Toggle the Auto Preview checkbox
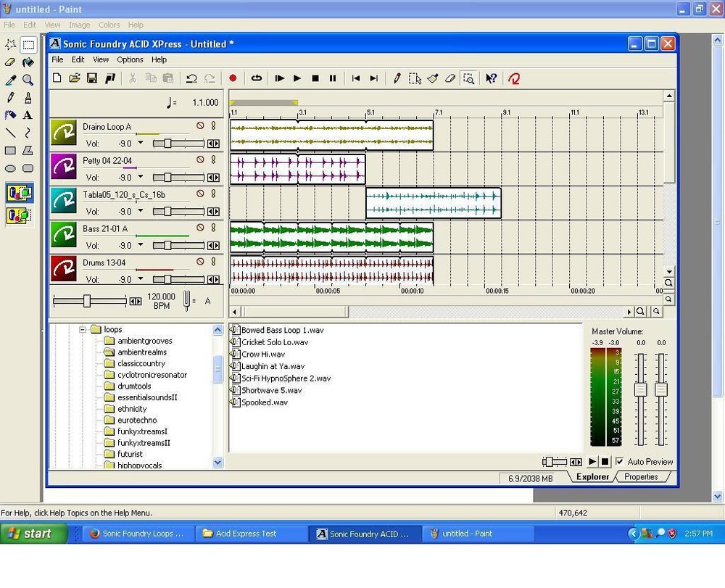 (x=620, y=462)
